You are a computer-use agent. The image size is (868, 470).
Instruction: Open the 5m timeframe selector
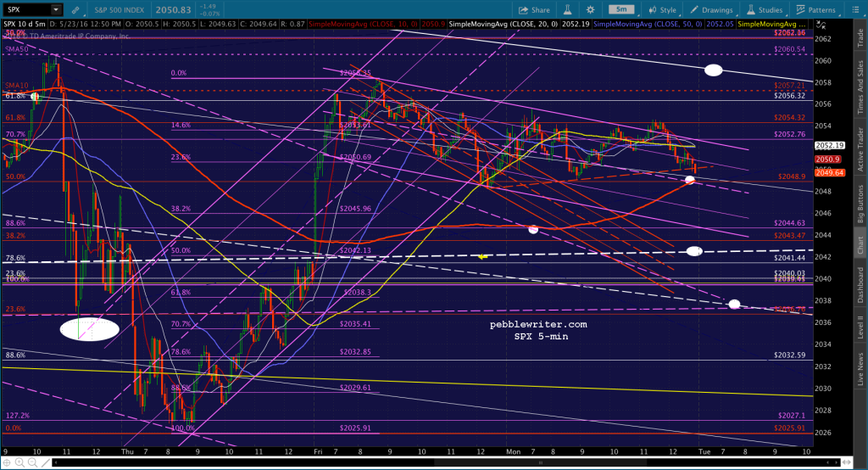click(621, 9)
